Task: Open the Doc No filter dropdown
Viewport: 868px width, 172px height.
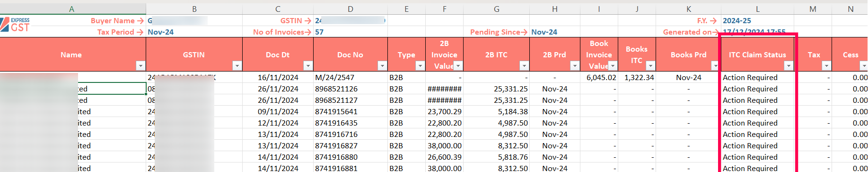Action: (382, 66)
